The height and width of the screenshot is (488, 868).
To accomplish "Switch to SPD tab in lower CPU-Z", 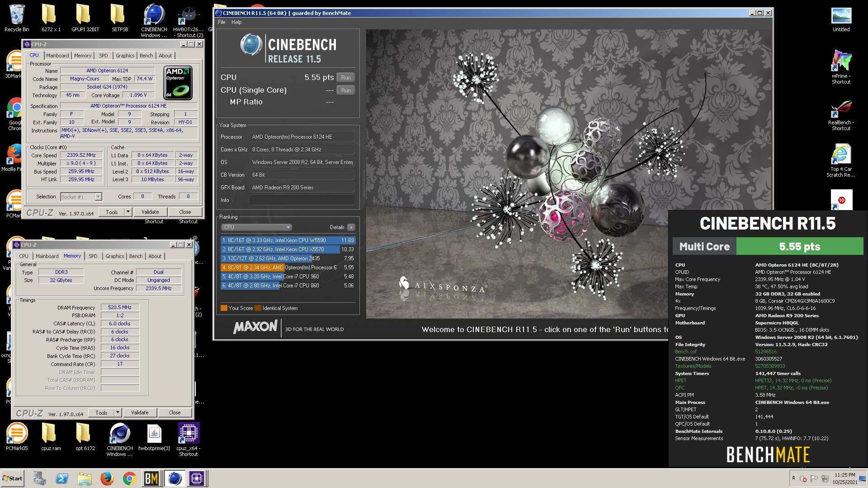I will point(93,256).
